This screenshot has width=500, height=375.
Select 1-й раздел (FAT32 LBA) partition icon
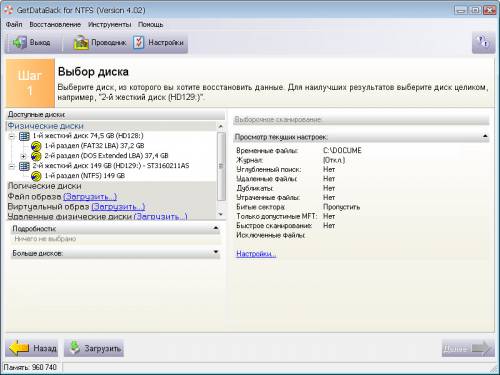(36, 146)
